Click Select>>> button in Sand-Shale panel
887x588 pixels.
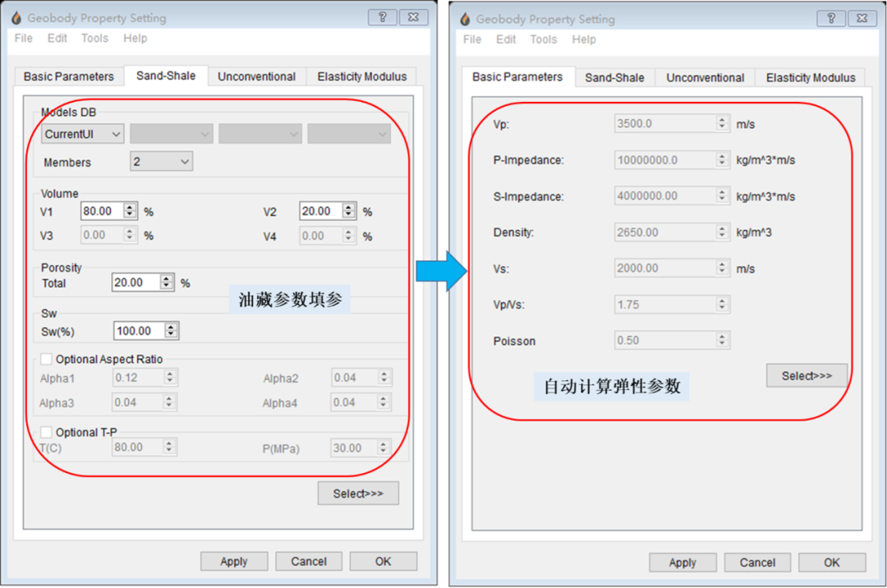(x=358, y=493)
